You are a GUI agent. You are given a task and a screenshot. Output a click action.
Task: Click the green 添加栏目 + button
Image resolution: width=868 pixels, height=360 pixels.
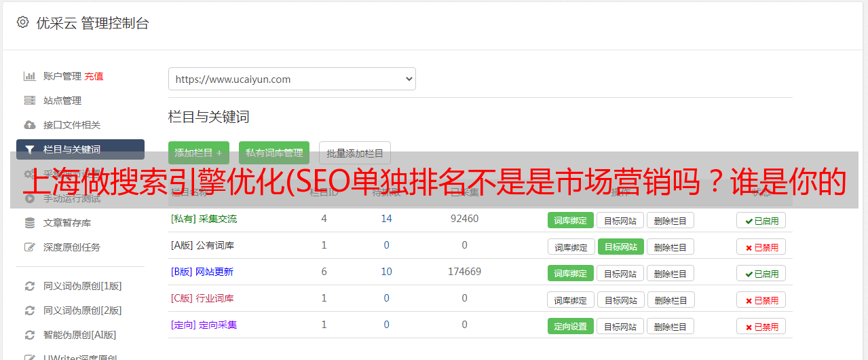[x=199, y=153]
